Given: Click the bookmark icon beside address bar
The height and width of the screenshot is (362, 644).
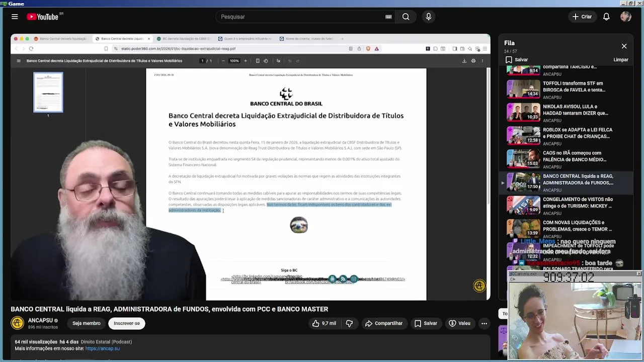Looking at the screenshot, I should coord(106,49).
